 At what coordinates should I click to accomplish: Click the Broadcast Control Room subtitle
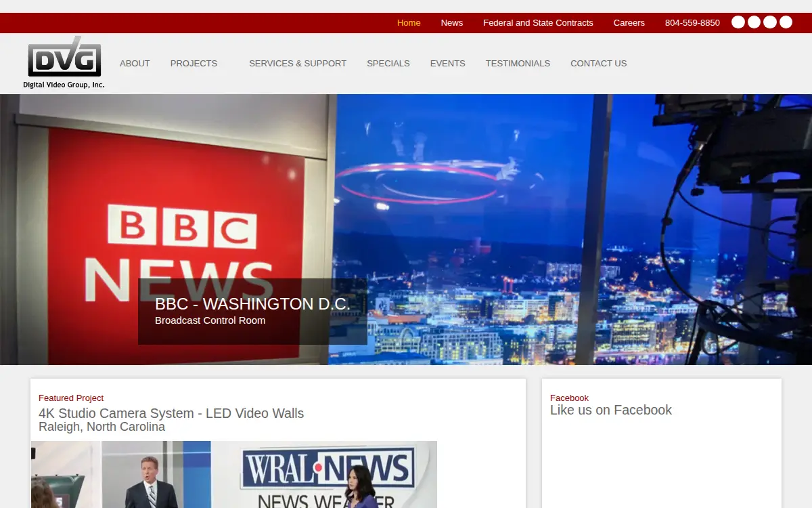coord(210,320)
